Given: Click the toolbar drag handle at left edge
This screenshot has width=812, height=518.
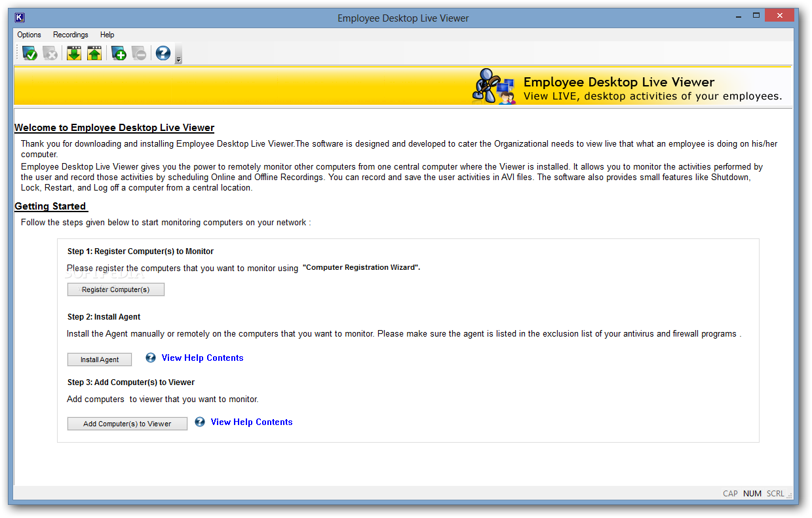Looking at the screenshot, I should click(17, 53).
